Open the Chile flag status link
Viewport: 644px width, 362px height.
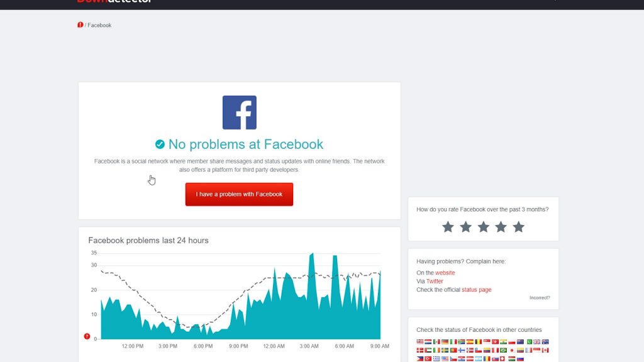(479, 350)
